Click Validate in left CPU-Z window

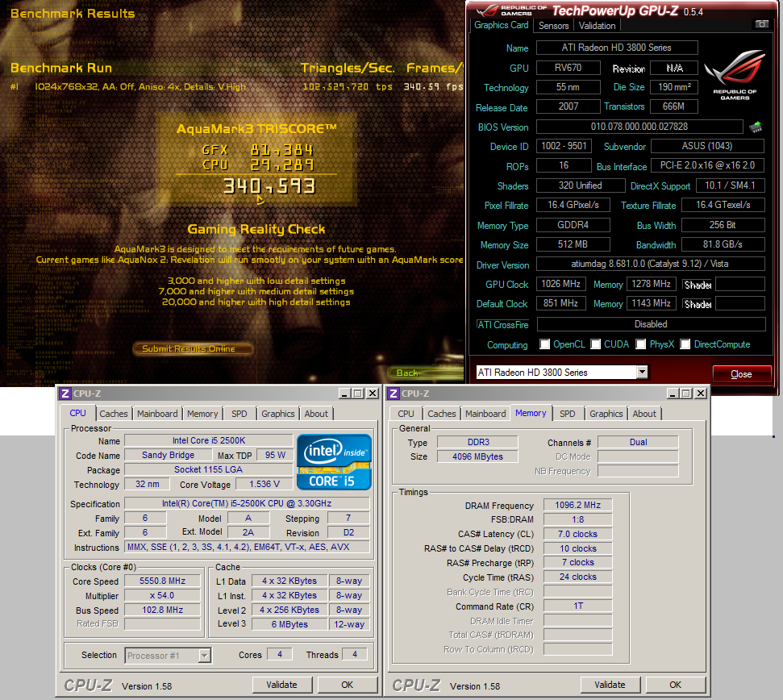point(281,685)
